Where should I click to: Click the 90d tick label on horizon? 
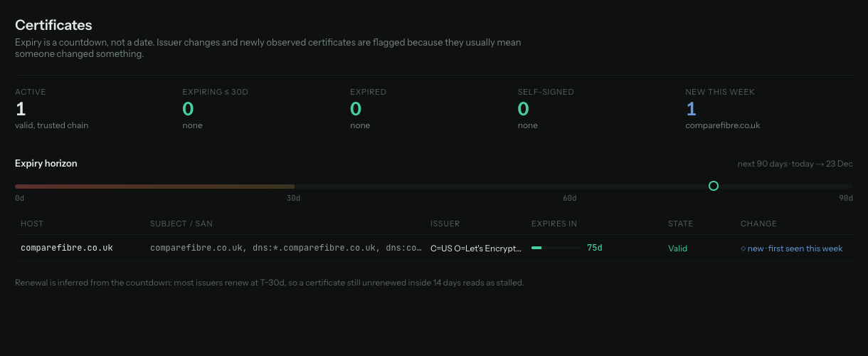click(846, 198)
